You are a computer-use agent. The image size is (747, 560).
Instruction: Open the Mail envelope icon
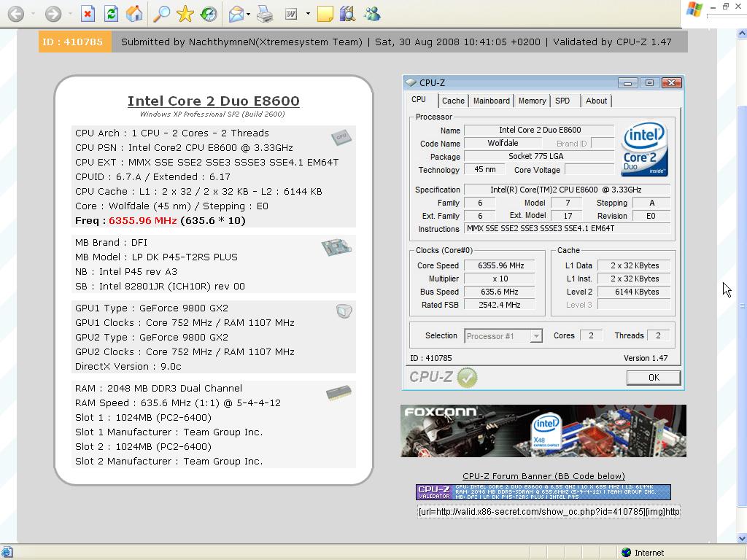(x=236, y=14)
